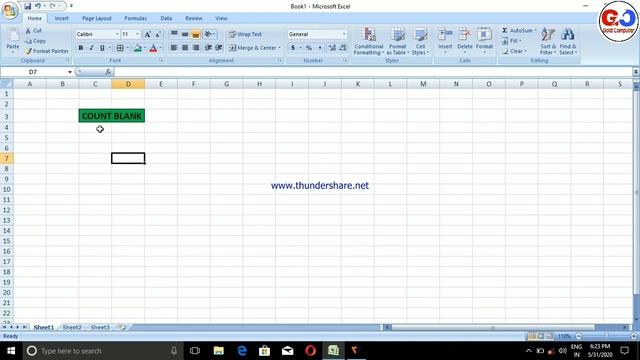Switch to the Insert tab
The width and height of the screenshot is (640, 360).
coord(62,18)
